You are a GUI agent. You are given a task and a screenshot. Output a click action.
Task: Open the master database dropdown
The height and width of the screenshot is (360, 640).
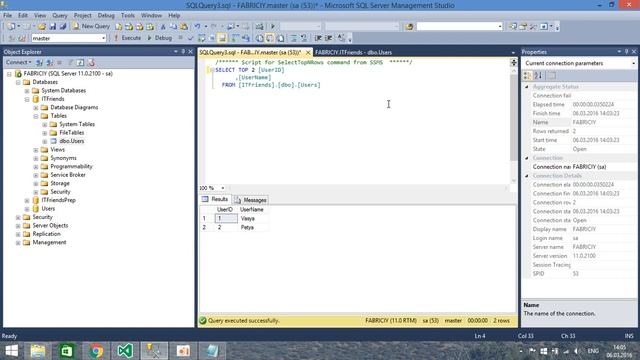click(x=103, y=38)
